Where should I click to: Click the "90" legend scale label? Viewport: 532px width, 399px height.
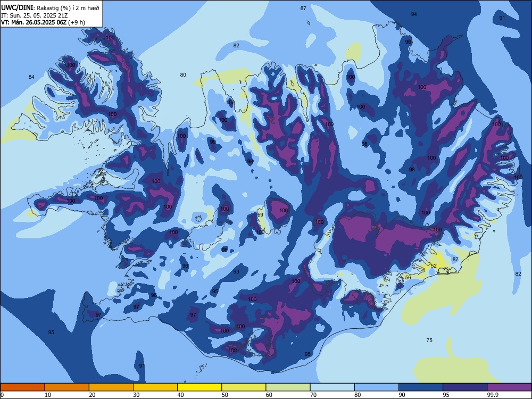402,395
